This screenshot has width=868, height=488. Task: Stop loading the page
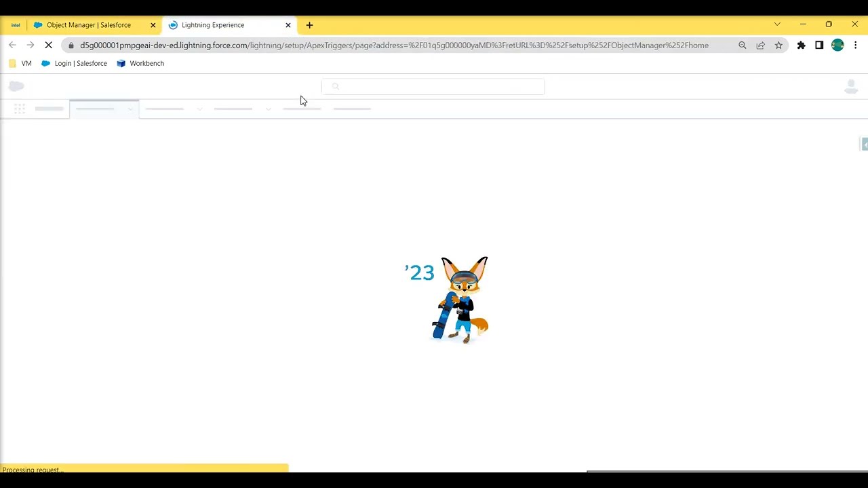pos(49,45)
